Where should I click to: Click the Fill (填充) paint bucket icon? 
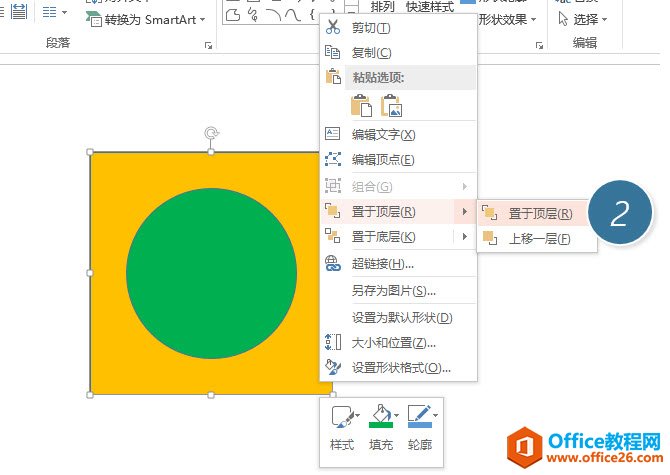[381, 416]
